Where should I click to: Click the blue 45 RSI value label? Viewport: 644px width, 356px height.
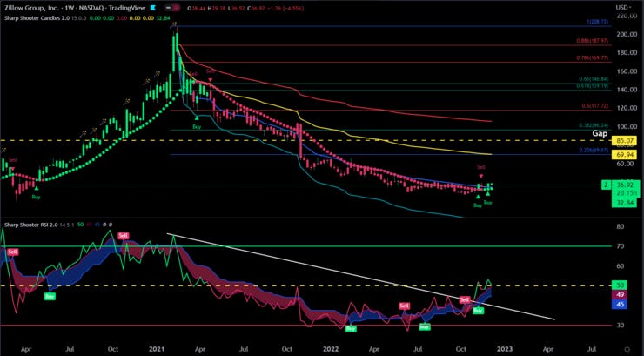[x=621, y=305]
